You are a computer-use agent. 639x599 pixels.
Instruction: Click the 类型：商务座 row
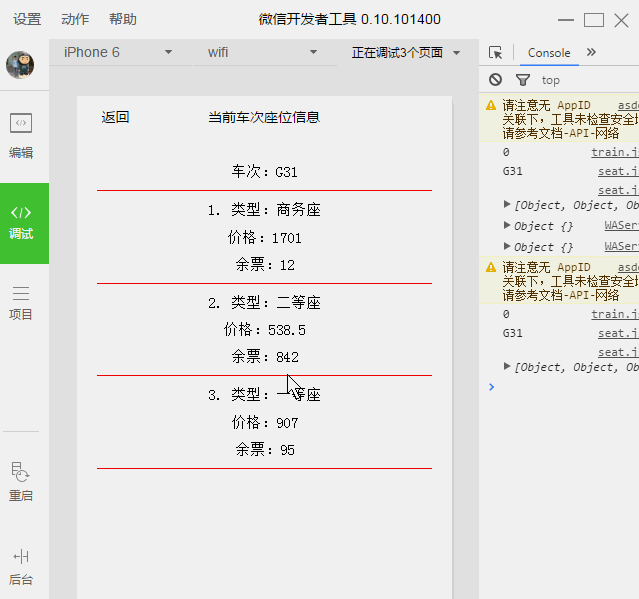tap(264, 210)
